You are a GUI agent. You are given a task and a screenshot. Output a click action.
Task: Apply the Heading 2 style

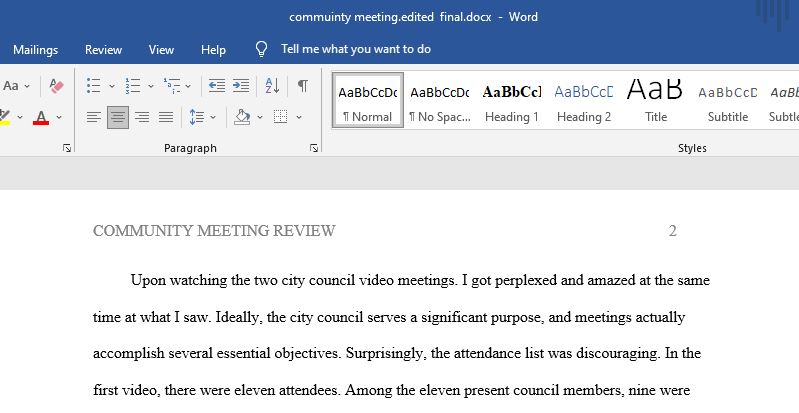[x=584, y=100]
